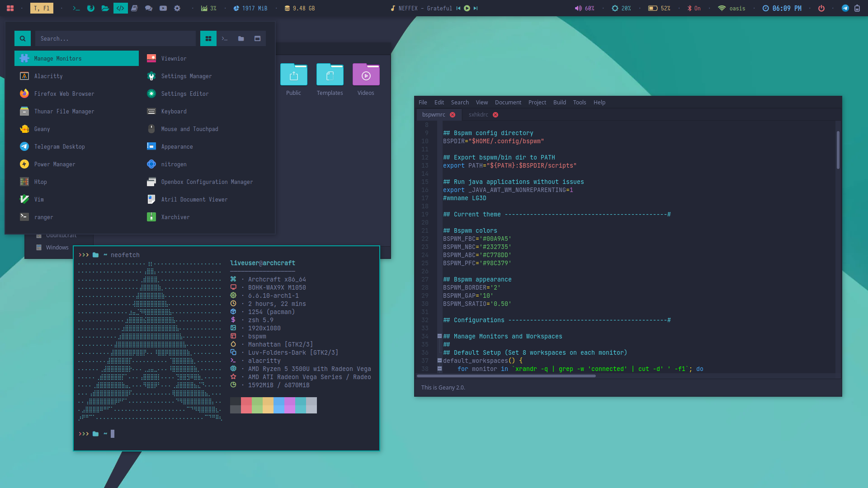Switch to the sxhkdrc tab

[478, 115]
